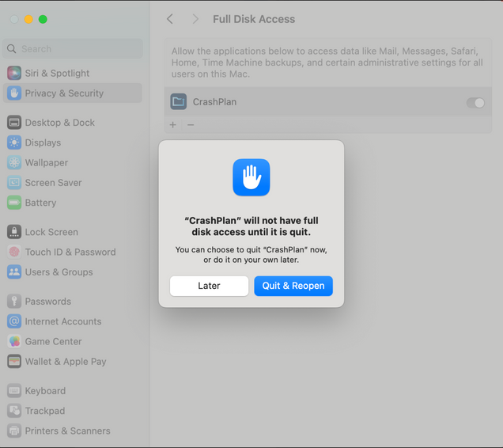Open Printers & Scanners label

pos(68,431)
